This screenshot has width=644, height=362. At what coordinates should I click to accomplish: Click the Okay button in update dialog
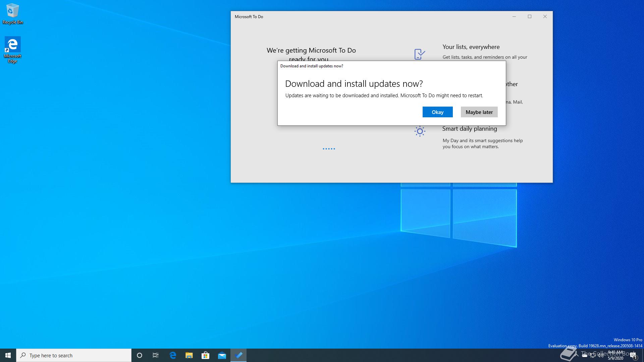(437, 112)
